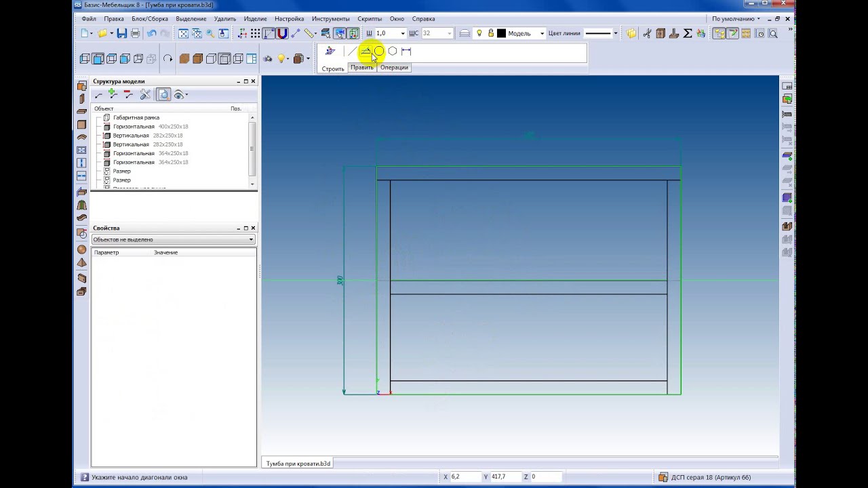Image resolution: width=868 pixels, height=488 pixels.
Task: Click the Open folder icon
Action: click(x=102, y=33)
